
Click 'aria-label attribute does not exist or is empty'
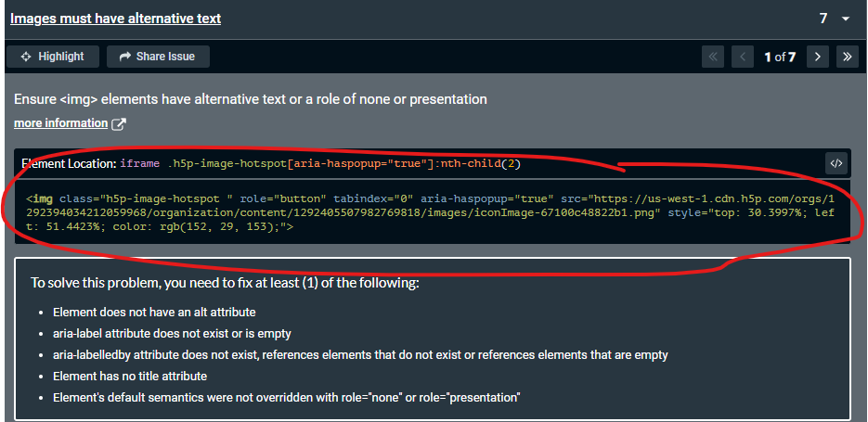[x=172, y=334]
